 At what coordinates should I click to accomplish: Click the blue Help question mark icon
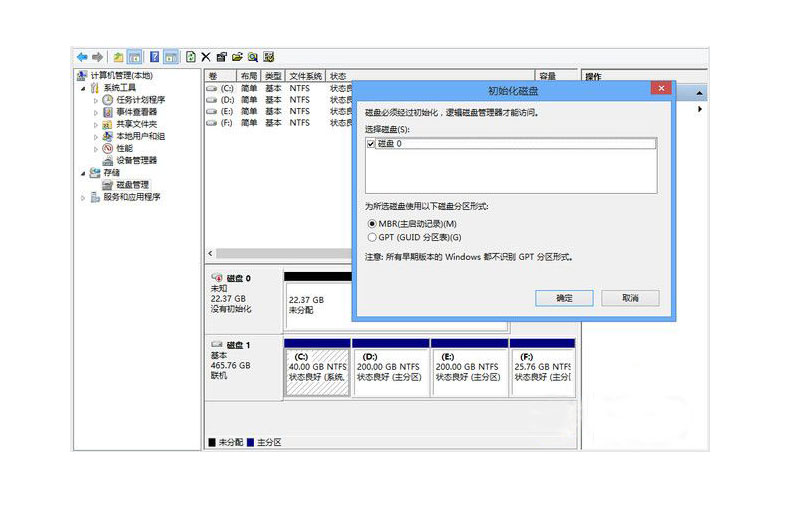click(153, 57)
